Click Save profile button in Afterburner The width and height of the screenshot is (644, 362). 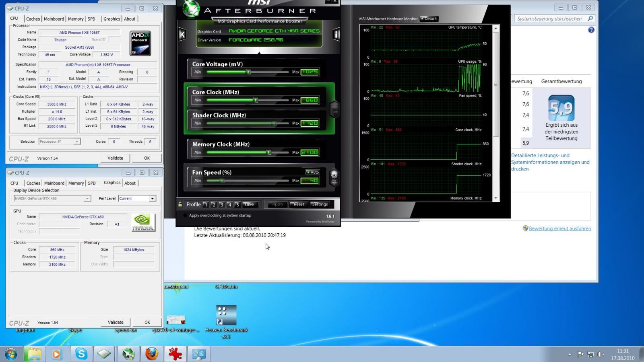(249, 204)
